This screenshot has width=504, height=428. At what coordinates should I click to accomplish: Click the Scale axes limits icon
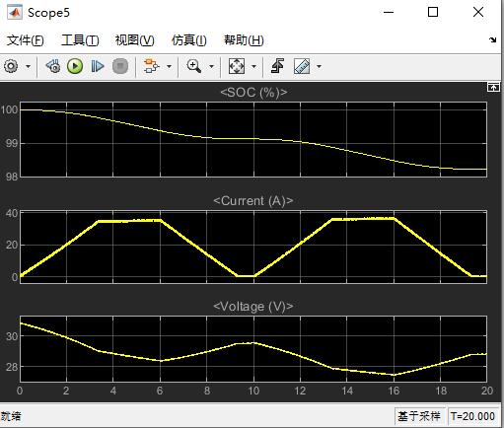(x=237, y=66)
